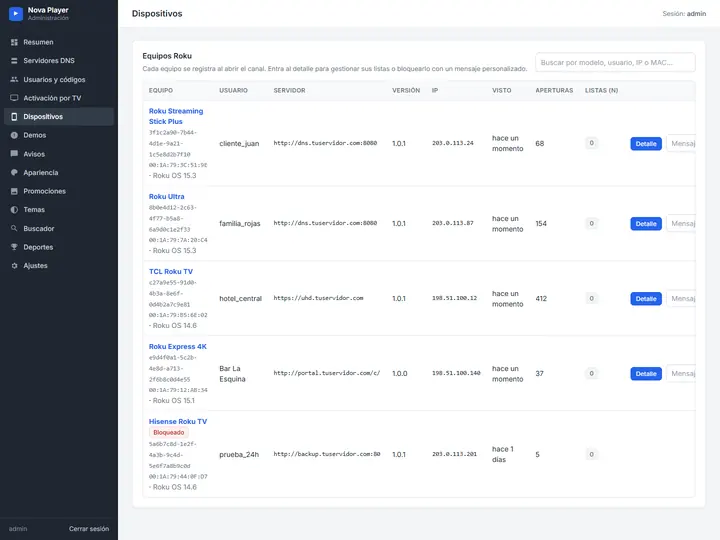The image size is (720, 540).
Task: Click the APERTURAS column header
Action: click(x=554, y=90)
